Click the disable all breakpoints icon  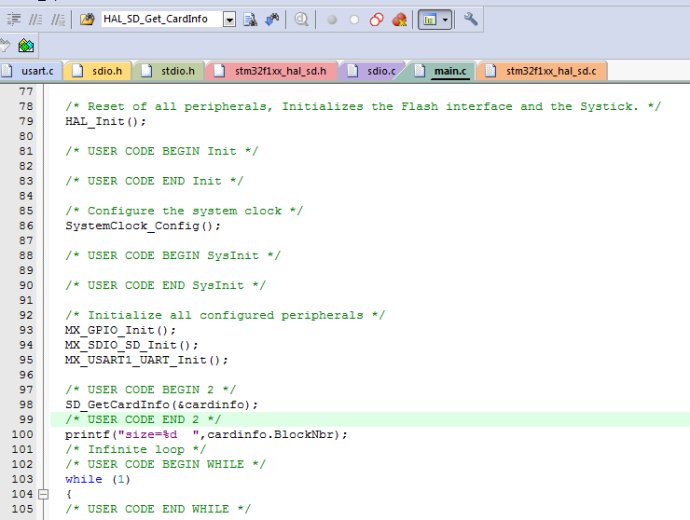(377, 20)
